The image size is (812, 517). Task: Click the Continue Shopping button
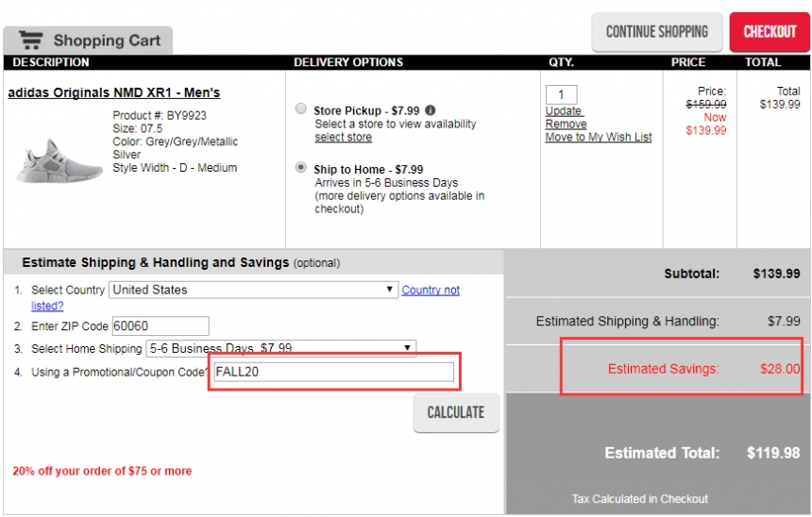[657, 32]
